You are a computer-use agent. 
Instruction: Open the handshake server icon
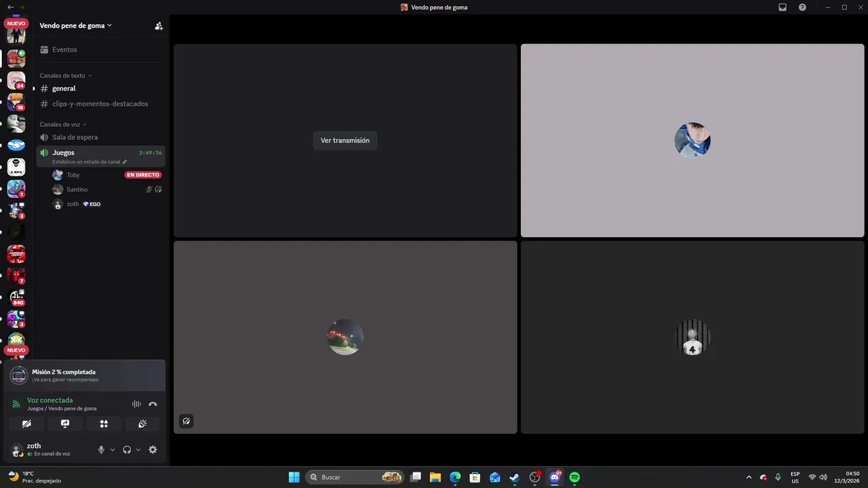pos(16,145)
